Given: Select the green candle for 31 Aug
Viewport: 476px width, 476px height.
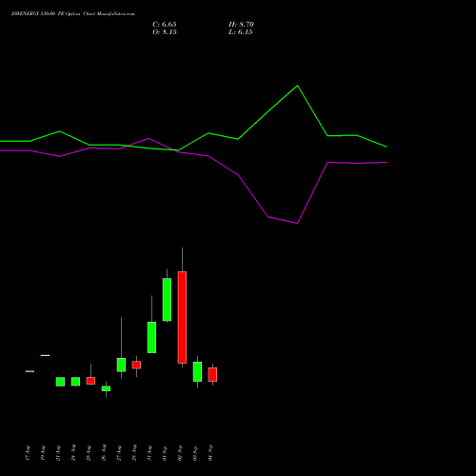Looking at the screenshot, I should [x=151, y=337].
